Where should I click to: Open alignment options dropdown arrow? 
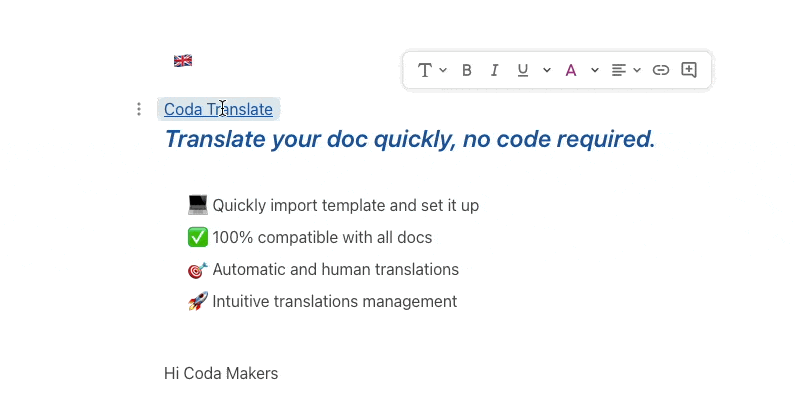[637, 70]
